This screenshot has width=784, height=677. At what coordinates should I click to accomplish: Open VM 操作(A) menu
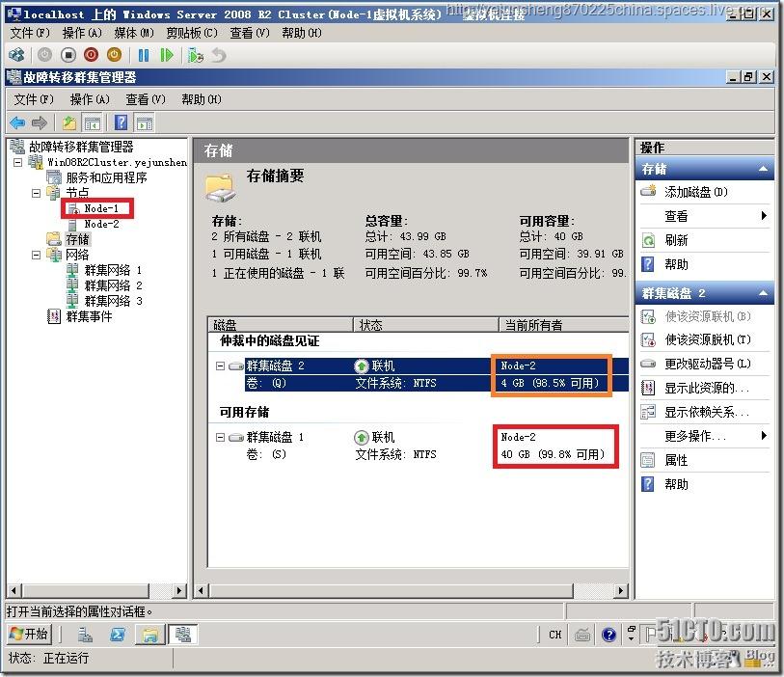[x=82, y=33]
